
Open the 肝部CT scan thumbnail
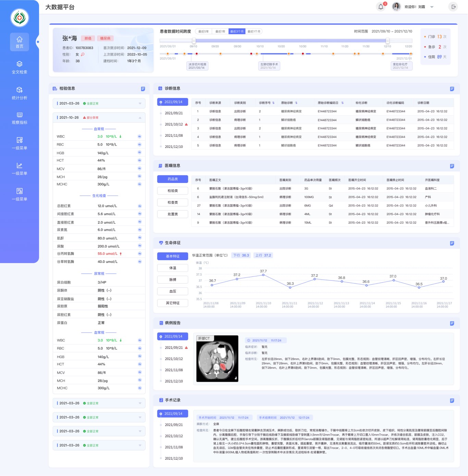coord(217,359)
